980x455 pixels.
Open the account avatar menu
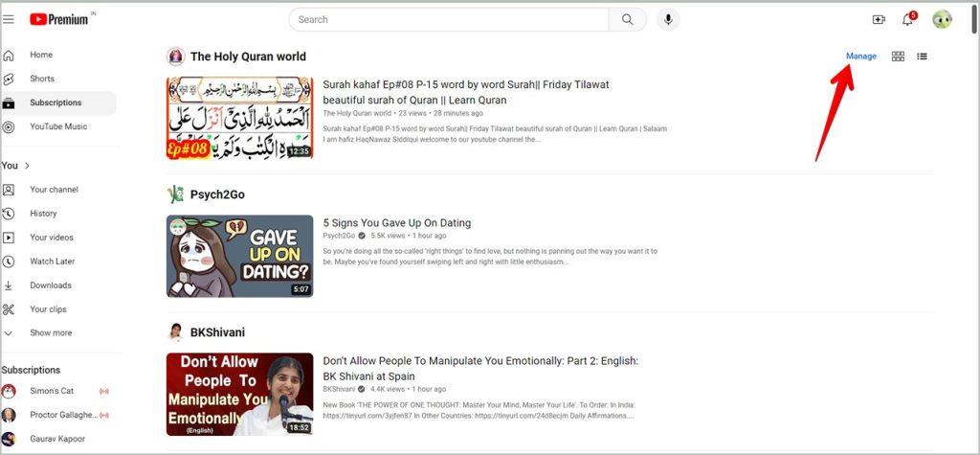(x=943, y=19)
